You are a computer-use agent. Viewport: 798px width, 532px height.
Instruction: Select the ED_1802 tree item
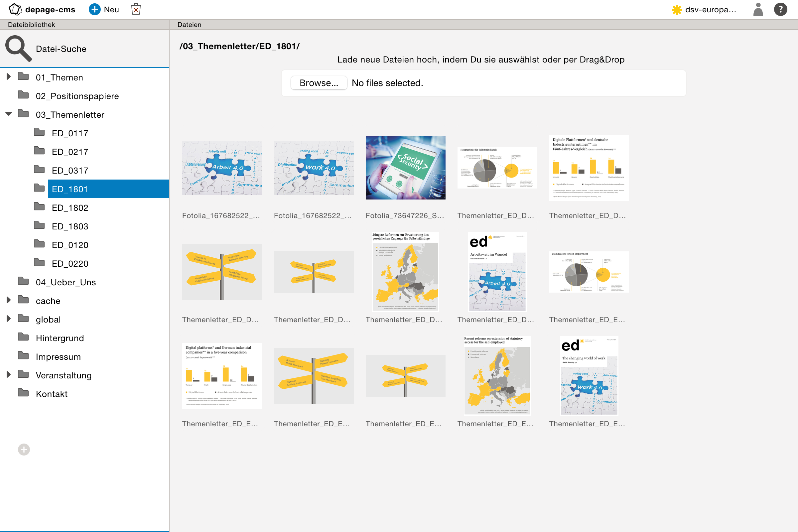(x=70, y=208)
